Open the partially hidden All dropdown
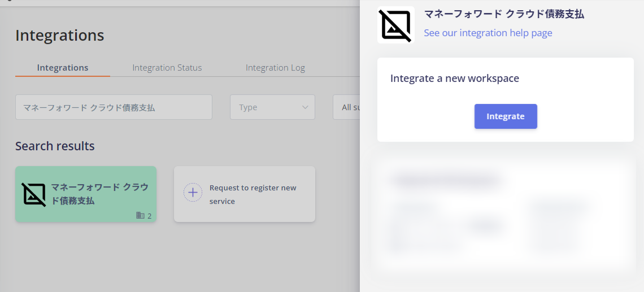644x292 pixels. [x=346, y=107]
